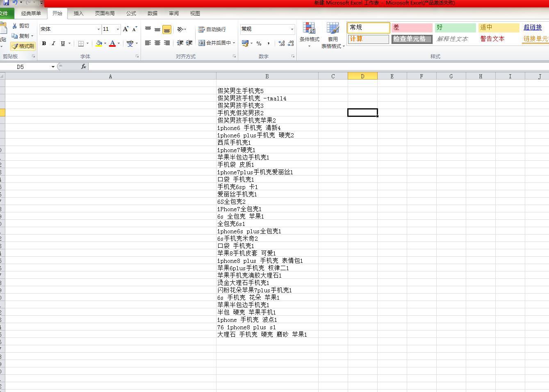Image resolution: width=549 pixels, height=392 pixels.
Task: Apply comma style number format
Action: pos(269,43)
